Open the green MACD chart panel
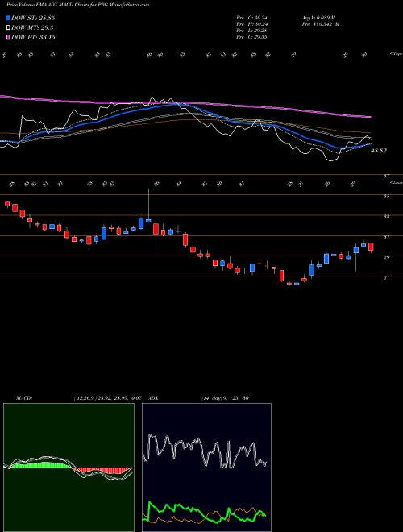 point(69,468)
